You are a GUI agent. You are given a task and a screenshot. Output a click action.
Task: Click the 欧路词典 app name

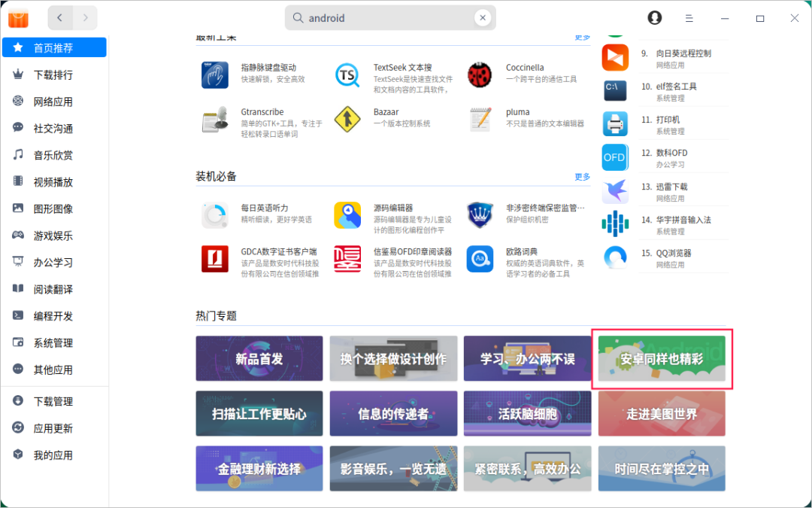pos(522,251)
